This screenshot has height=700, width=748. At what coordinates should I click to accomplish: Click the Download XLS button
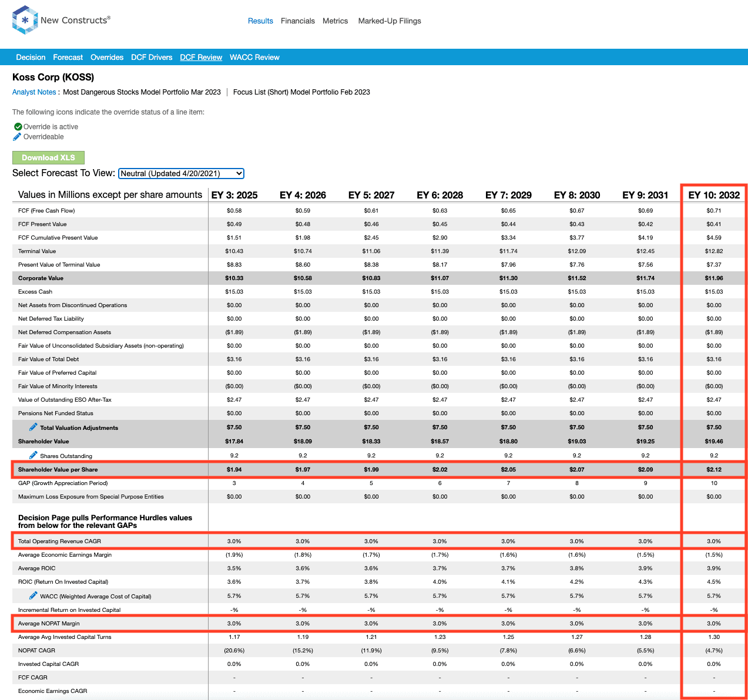tap(48, 157)
